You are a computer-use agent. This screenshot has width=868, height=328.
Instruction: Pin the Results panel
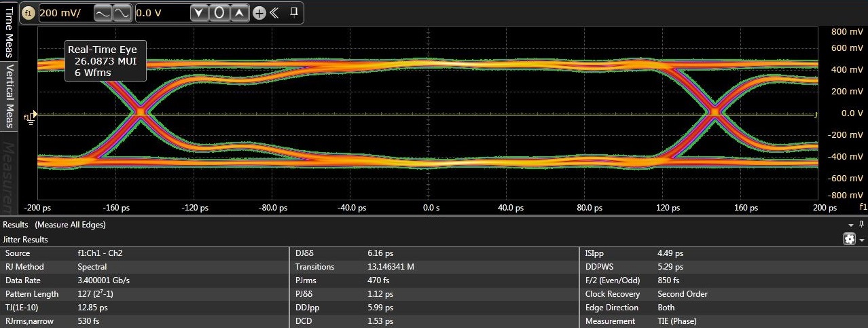(x=861, y=224)
